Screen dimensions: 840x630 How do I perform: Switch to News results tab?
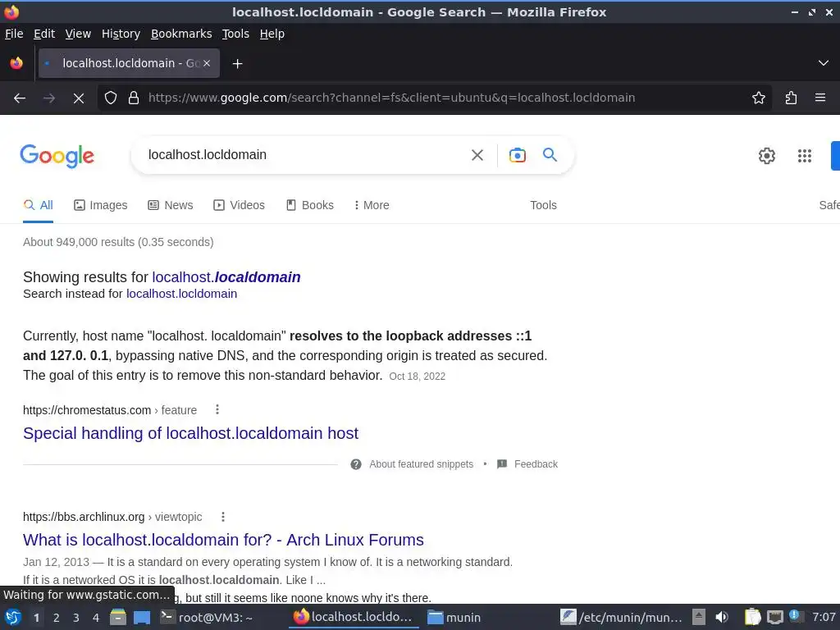pos(171,205)
